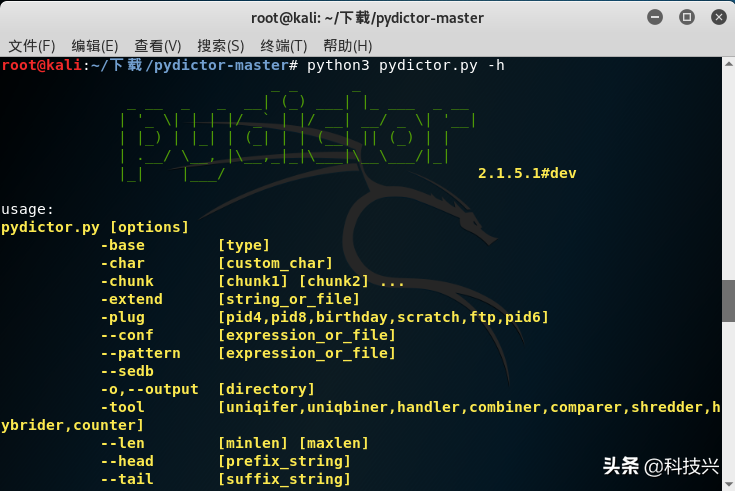
Task: Click the --tail option text
Action: click(x=127, y=479)
